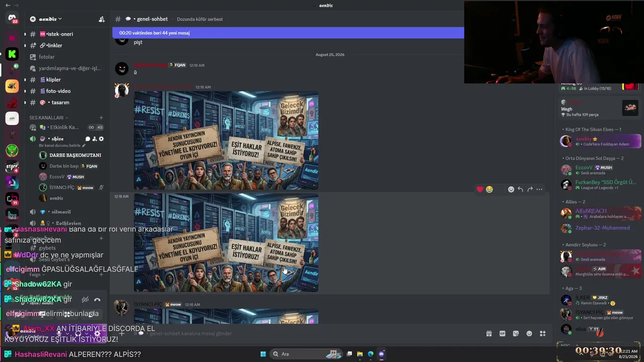This screenshot has width=644, height=362.
Task: Toggle microphone mute in user panel
Action: tap(59, 333)
